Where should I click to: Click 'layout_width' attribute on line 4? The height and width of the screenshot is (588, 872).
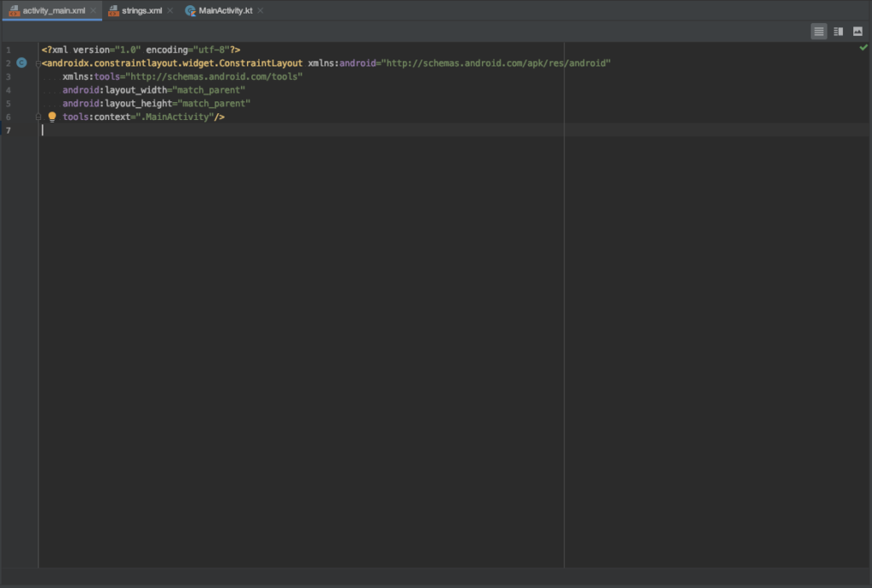pos(135,90)
